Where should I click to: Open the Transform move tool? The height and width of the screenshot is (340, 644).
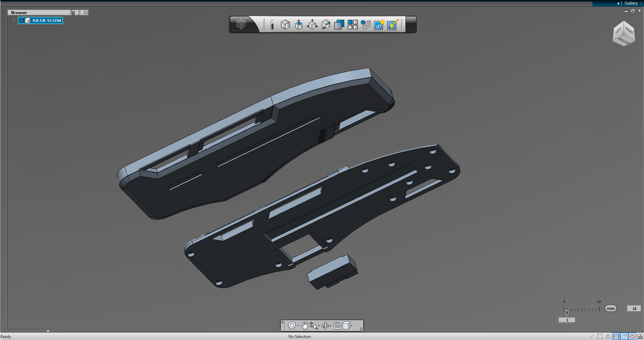pyautogui.click(x=312, y=24)
